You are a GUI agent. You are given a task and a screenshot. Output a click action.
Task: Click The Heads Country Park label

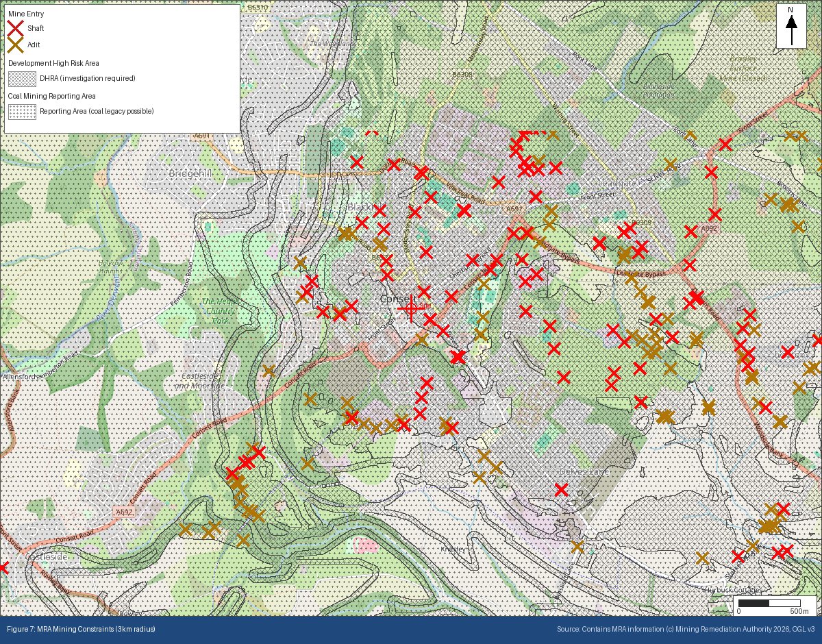pyautogui.click(x=220, y=310)
